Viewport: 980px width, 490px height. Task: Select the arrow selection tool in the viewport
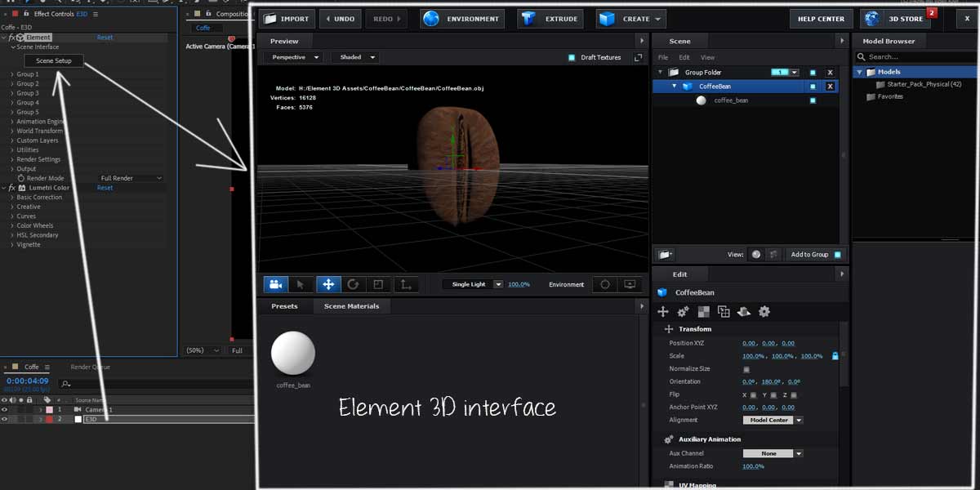click(301, 283)
